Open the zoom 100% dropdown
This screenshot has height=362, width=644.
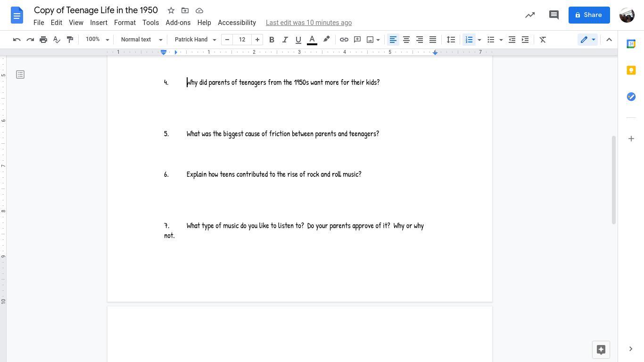(97, 40)
